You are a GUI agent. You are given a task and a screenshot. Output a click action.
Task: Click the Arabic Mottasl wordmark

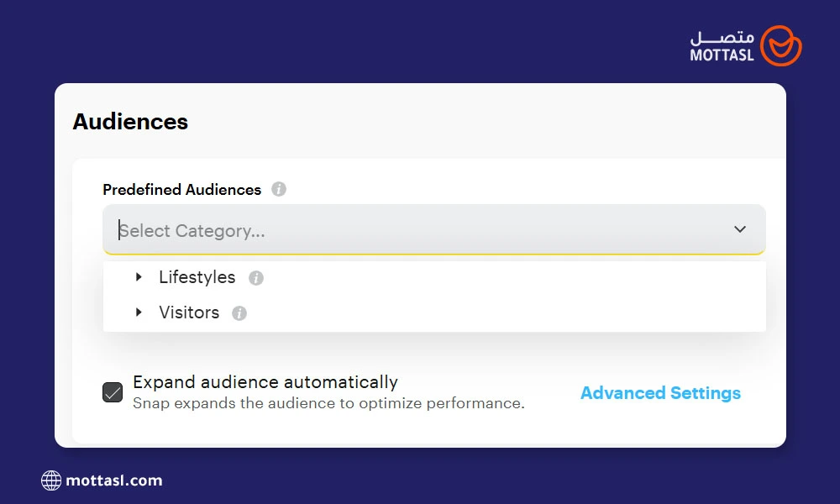[x=722, y=38]
